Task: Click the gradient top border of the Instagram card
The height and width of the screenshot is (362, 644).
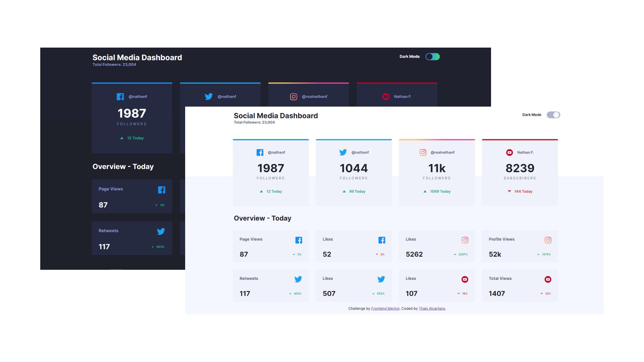Action: point(436,140)
